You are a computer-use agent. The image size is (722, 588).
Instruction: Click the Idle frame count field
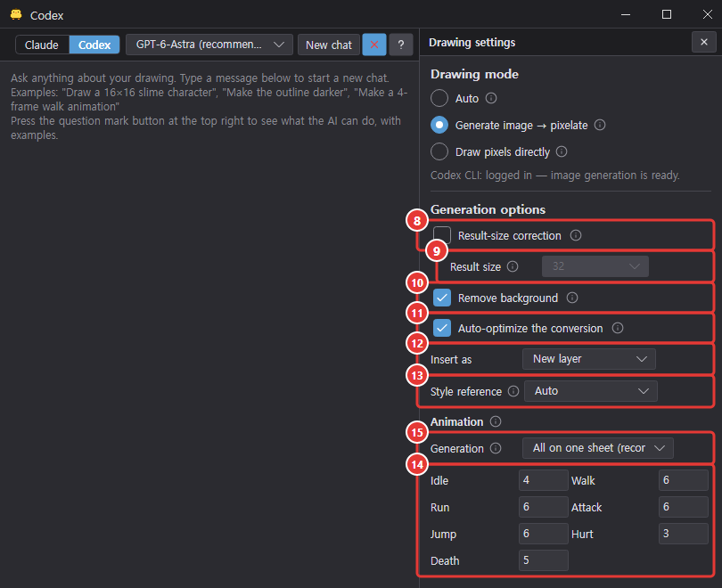click(x=544, y=480)
